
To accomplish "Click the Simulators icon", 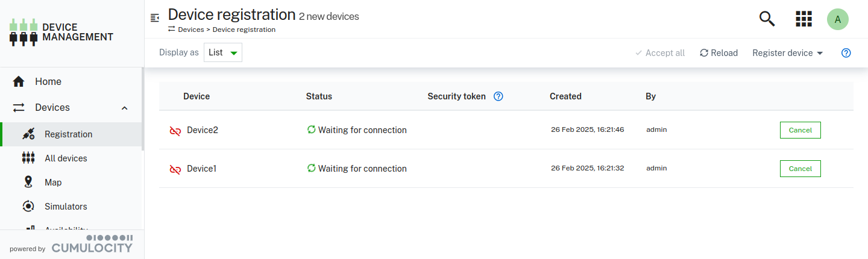I will [x=28, y=206].
